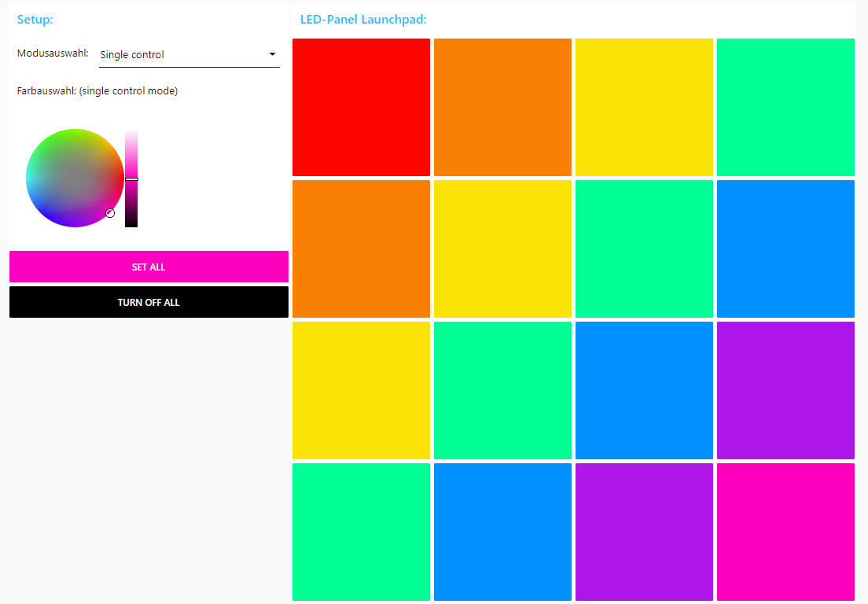
Task: Click the orange panel in the top row
Action: [502, 107]
